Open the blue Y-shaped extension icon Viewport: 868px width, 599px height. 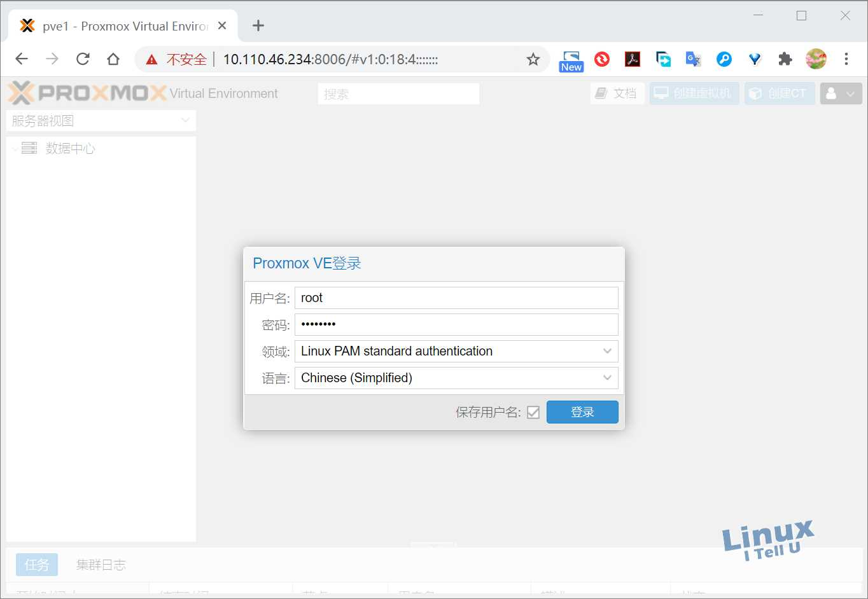point(755,59)
